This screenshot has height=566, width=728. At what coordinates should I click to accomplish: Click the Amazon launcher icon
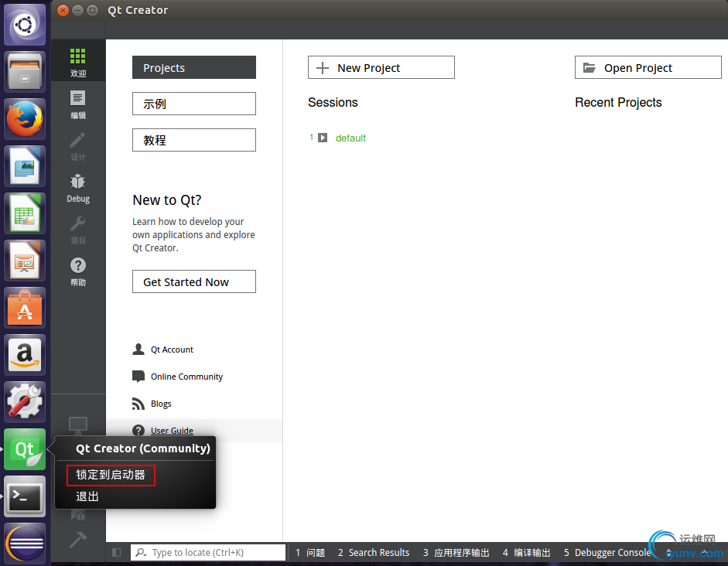click(25, 356)
